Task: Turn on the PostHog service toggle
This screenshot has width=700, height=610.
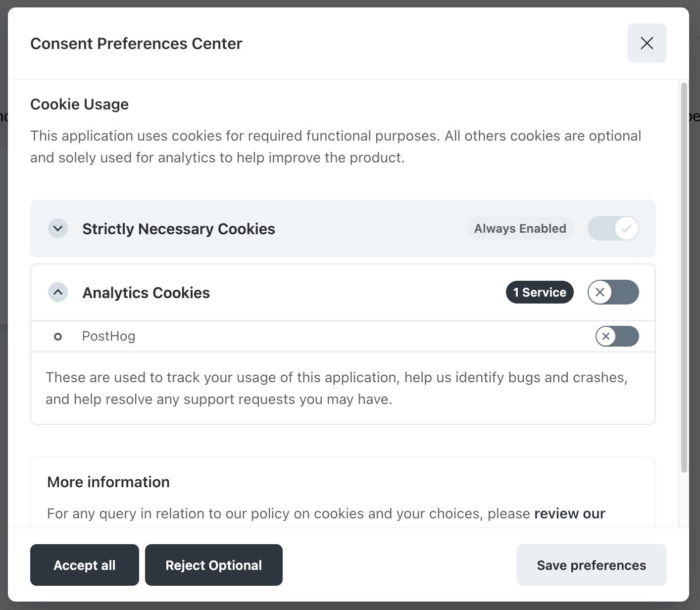Action: click(617, 337)
